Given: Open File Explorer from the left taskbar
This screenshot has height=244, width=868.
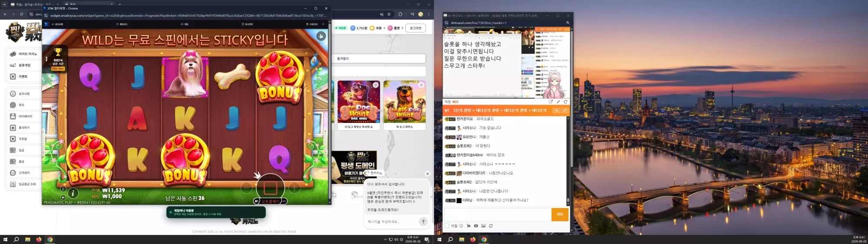Looking at the screenshot, I should [x=27, y=239].
